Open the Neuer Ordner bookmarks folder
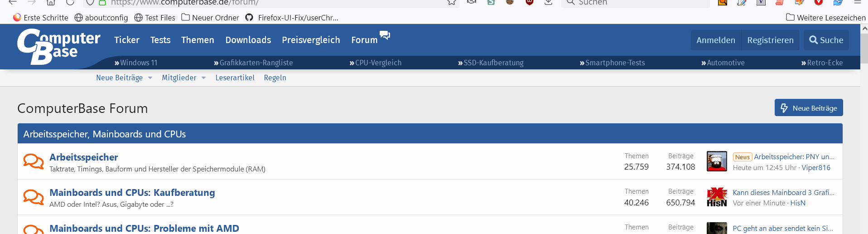868x234 pixels. (x=210, y=18)
